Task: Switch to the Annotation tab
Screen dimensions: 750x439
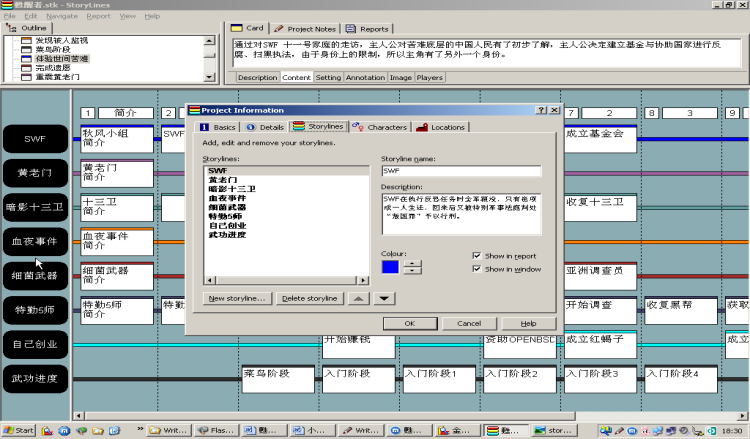Action: 364,77
